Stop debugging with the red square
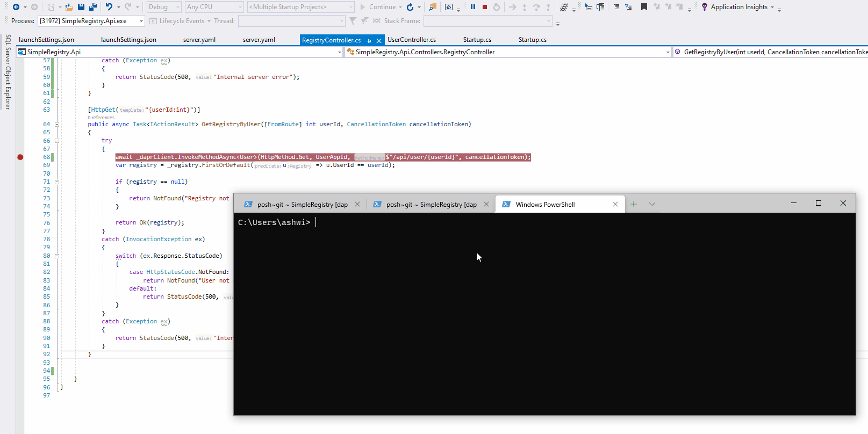This screenshot has height=434, width=868. (x=485, y=7)
